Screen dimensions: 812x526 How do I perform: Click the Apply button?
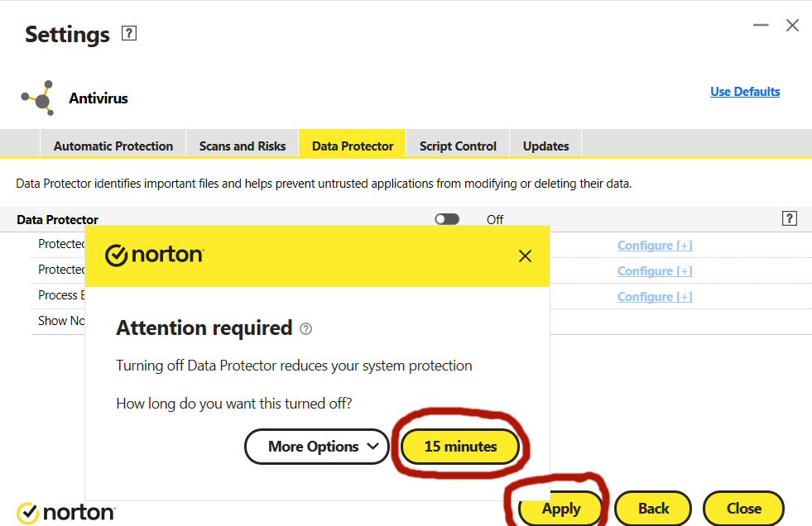coord(561,509)
